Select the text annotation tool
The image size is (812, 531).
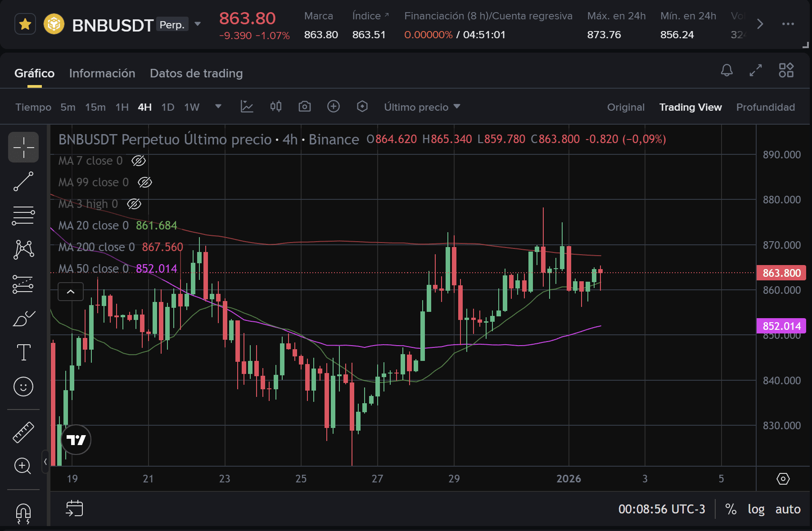pos(23,352)
